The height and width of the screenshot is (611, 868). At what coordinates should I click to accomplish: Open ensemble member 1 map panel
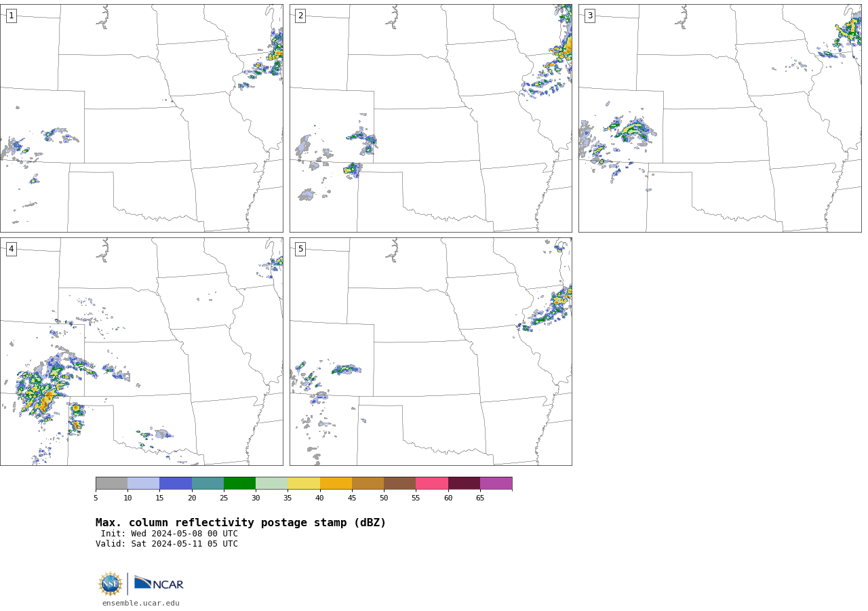tap(141, 118)
